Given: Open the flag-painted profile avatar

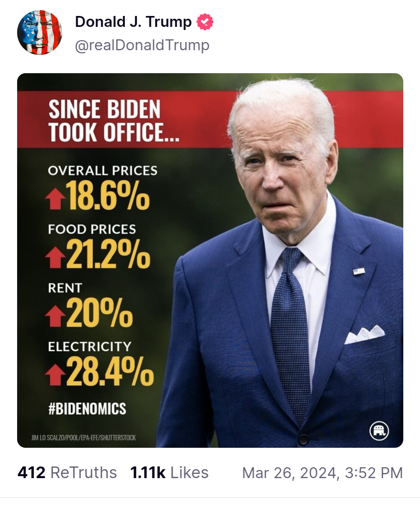Looking at the screenshot, I should (x=39, y=33).
